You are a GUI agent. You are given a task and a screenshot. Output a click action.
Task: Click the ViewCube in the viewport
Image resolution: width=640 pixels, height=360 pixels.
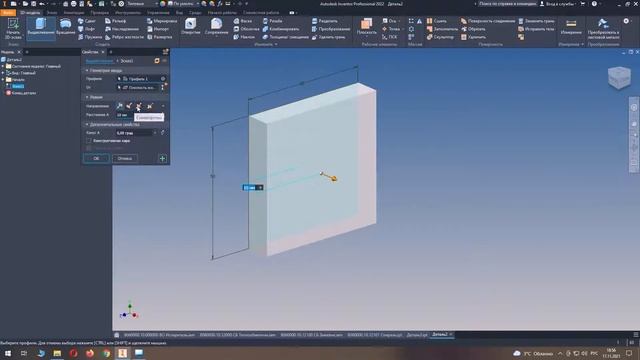coord(619,77)
